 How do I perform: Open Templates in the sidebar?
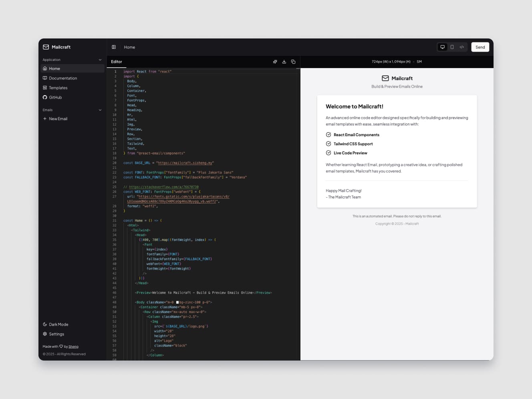pos(58,88)
